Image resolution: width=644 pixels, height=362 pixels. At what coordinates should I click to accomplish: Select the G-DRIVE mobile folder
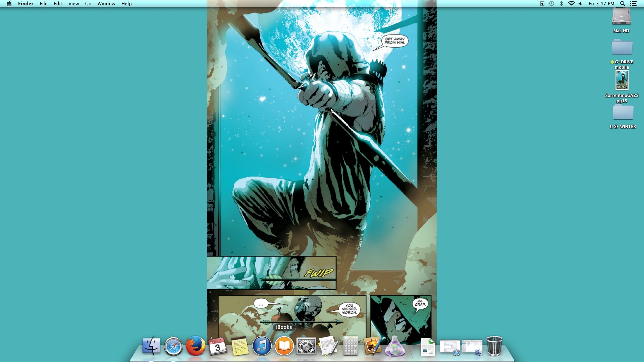tap(622, 47)
